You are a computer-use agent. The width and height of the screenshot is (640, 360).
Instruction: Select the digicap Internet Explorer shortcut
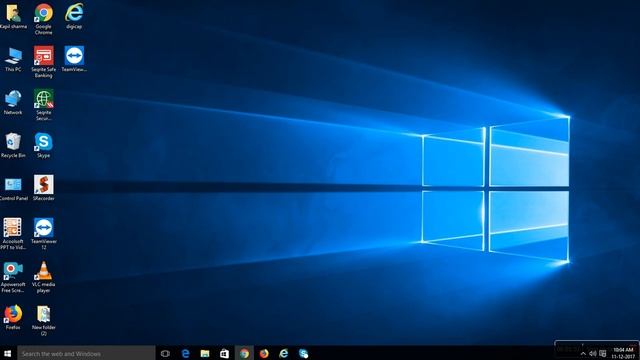(74, 16)
